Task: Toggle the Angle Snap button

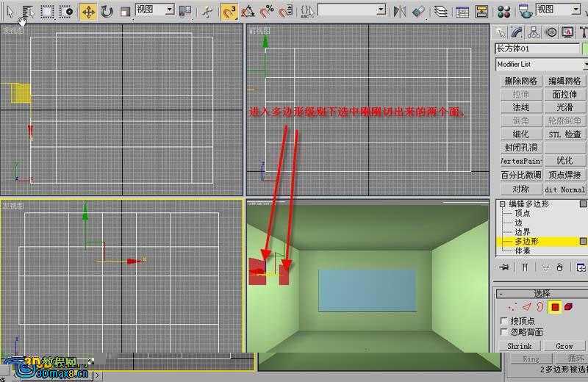Action: 248,12
